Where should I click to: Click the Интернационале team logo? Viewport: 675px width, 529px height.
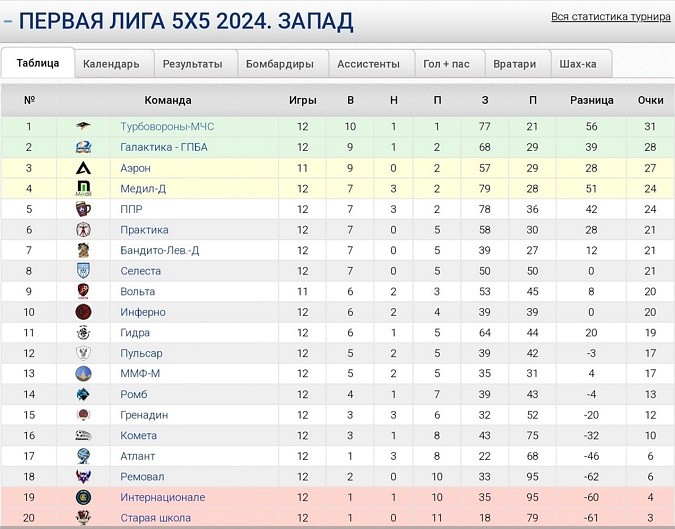click(84, 497)
